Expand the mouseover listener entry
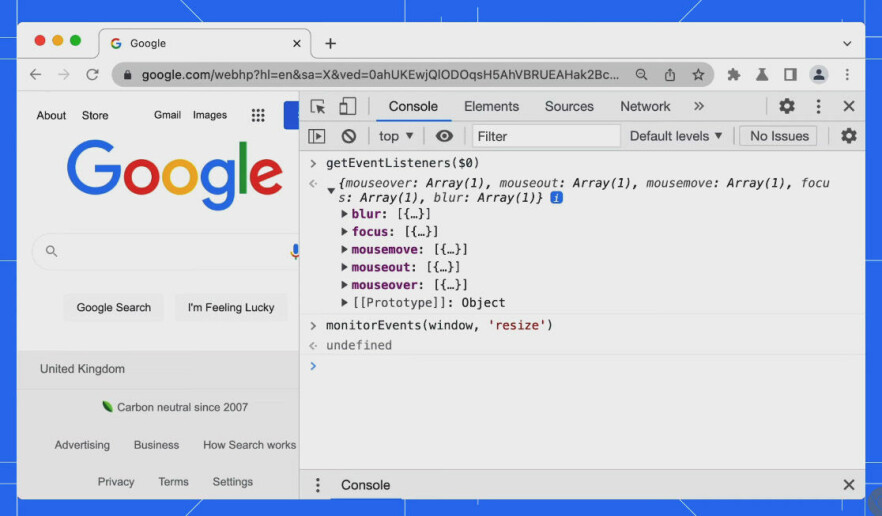This screenshot has width=882, height=516. click(344, 285)
